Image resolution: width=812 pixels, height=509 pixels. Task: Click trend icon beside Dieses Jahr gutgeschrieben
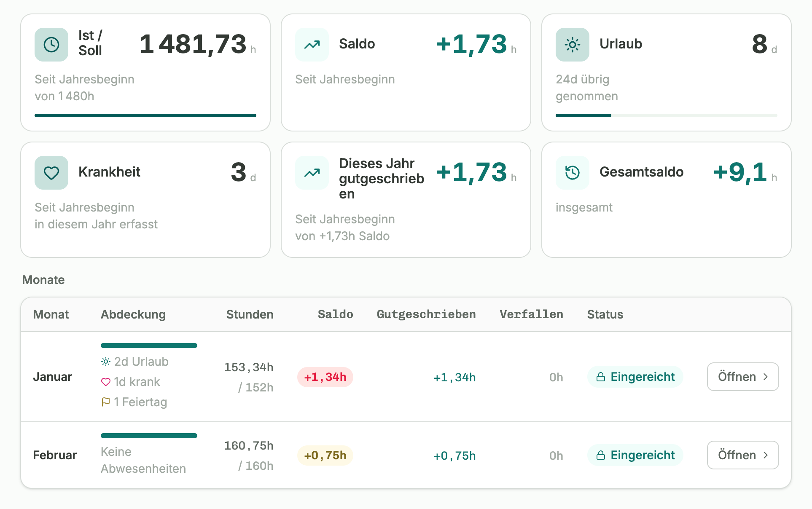click(x=312, y=173)
